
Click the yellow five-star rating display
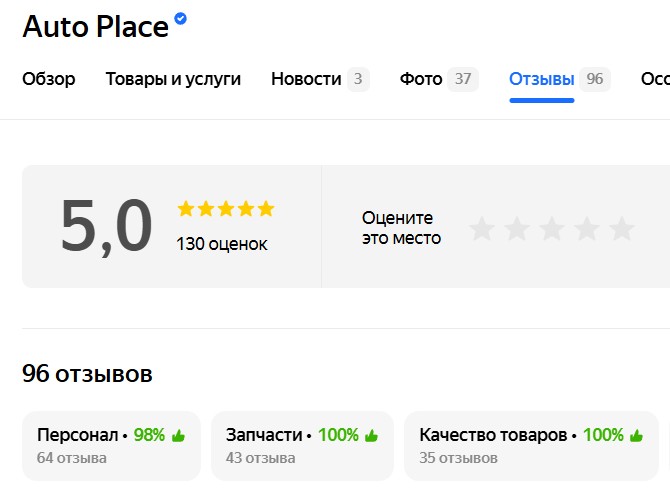coord(225,209)
